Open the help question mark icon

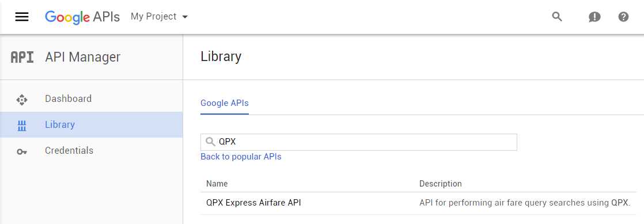[623, 17]
